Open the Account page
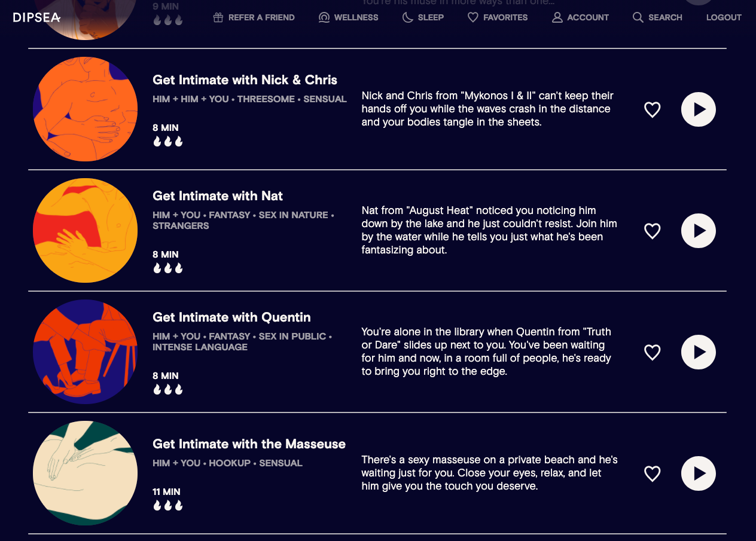 (580, 17)
